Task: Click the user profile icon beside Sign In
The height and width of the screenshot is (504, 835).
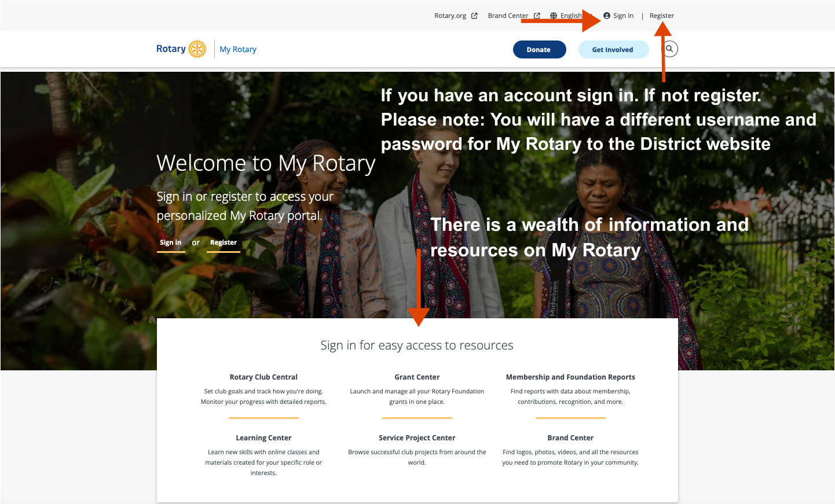Action: [607, 16]
